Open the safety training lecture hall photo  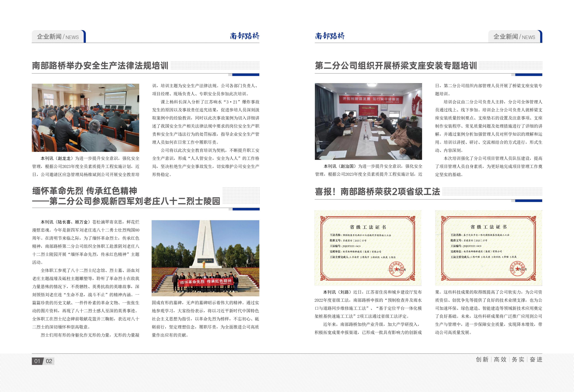[x=86, y=117]
